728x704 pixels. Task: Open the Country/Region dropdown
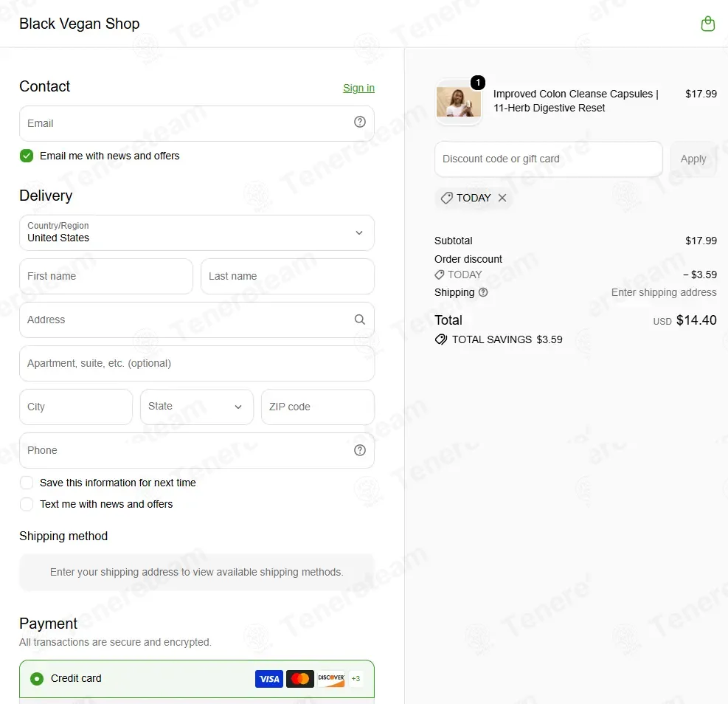tap(197, 232)
